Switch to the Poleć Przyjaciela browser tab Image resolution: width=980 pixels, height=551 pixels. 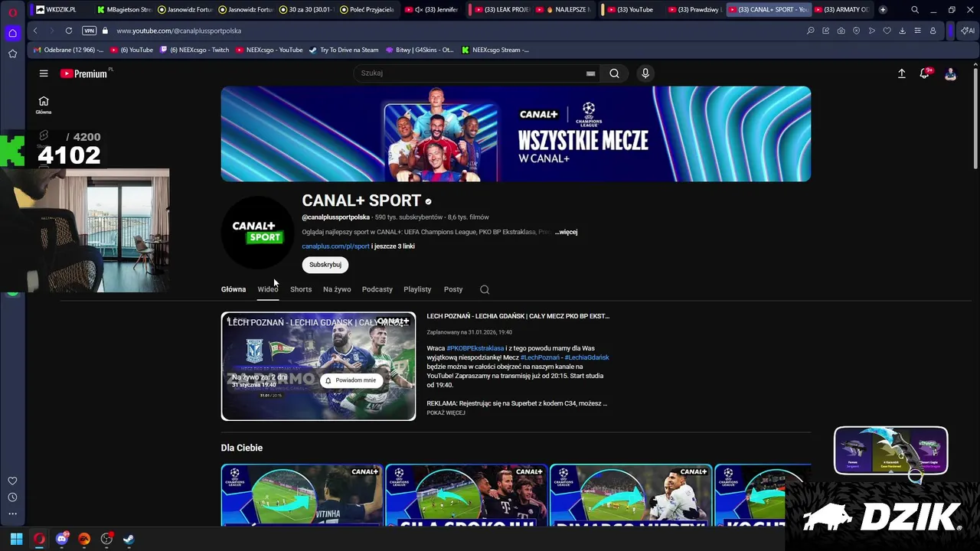coord(366,9)
